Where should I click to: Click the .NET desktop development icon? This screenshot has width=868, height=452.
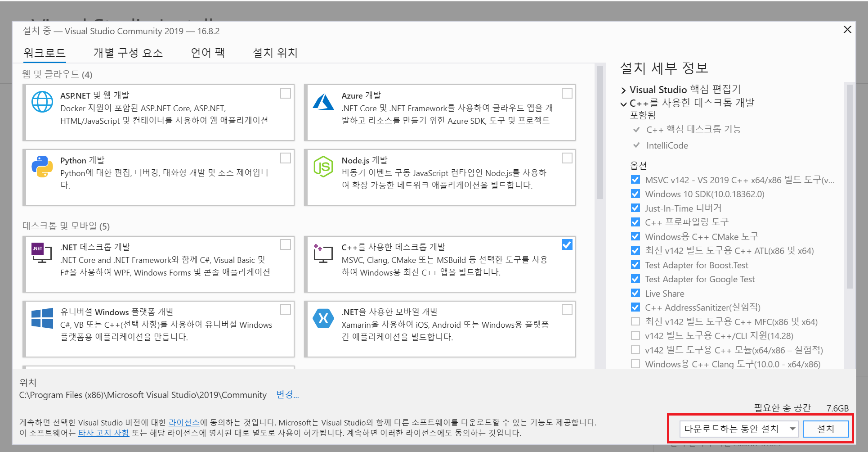click(x=42, y=253)
